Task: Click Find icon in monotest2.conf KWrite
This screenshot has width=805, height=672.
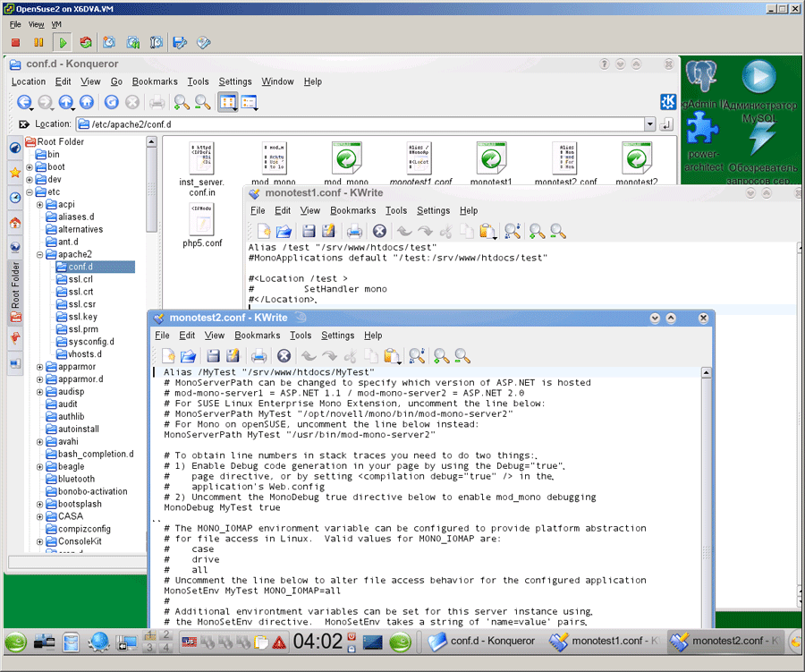Action: tap(416, 355)
